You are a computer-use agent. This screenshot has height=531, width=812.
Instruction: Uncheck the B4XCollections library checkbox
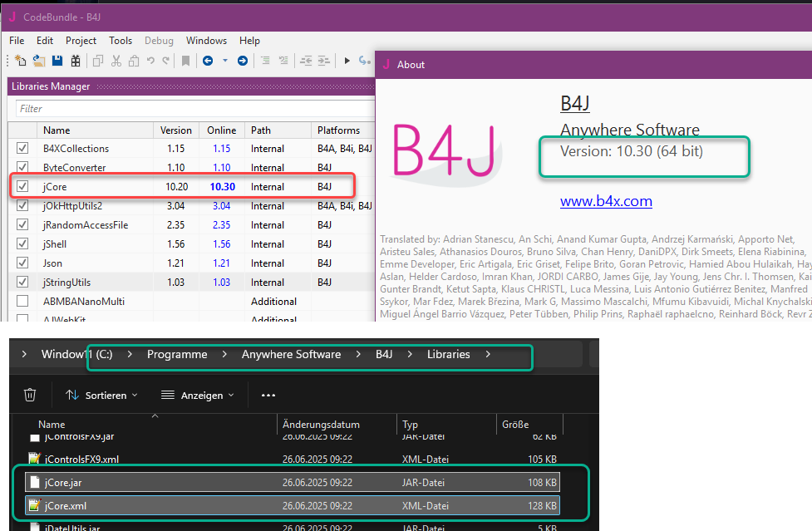(x=22, y=148)
